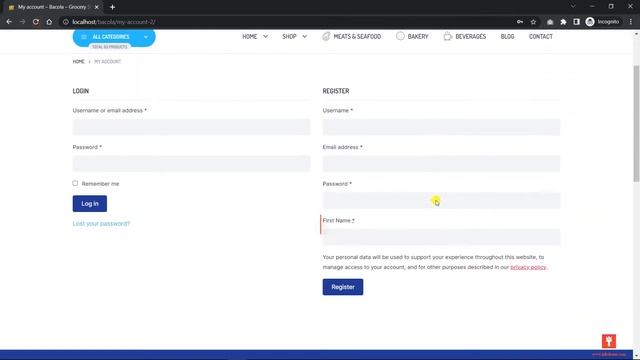
Task: Click the Log in button
Action: pyautogui.click(x=90, y=204)
